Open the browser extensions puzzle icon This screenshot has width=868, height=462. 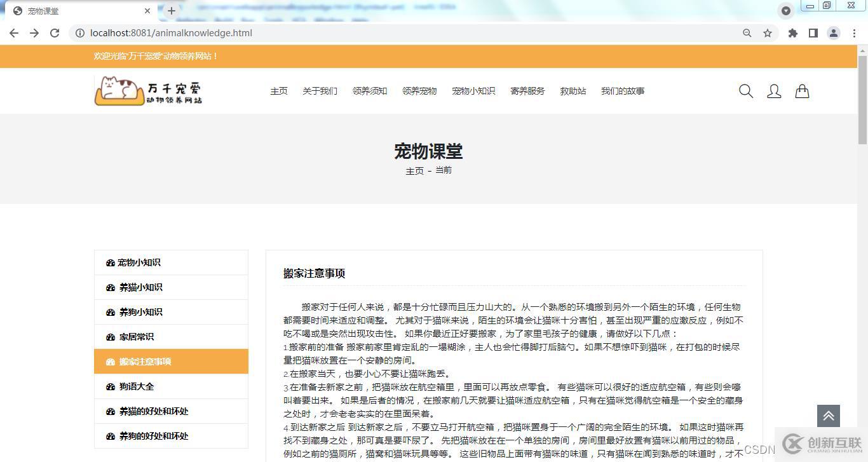pos(792,33)
